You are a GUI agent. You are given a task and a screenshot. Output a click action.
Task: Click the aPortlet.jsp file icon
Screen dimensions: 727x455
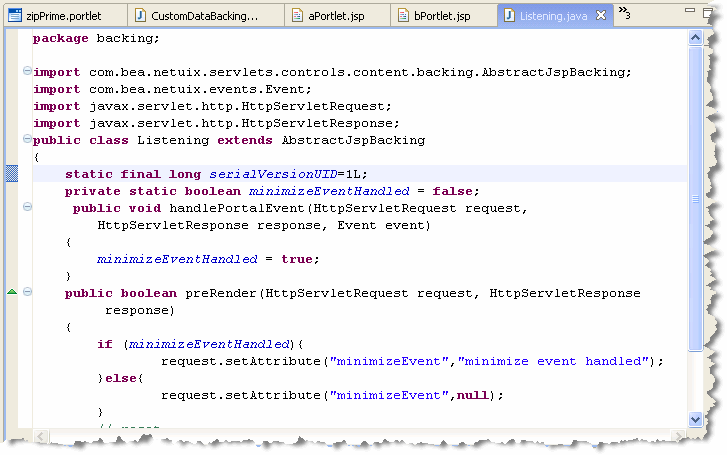point(297,15)
